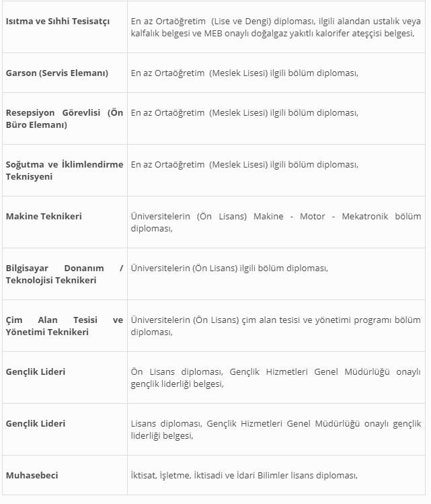Click Gençlik Lideri title in the Ön Lisans row
This screenshot has height=504, width=431.
tap(36, 371)
